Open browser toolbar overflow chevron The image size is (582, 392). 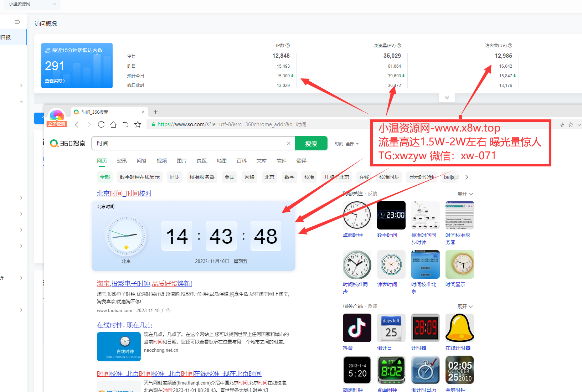pos(579,125)
